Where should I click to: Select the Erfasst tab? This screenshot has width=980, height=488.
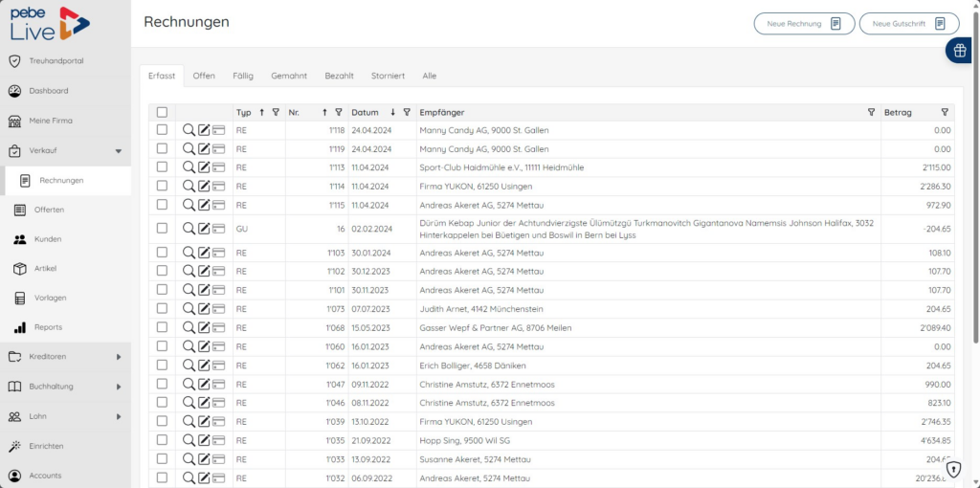[162, 76]
